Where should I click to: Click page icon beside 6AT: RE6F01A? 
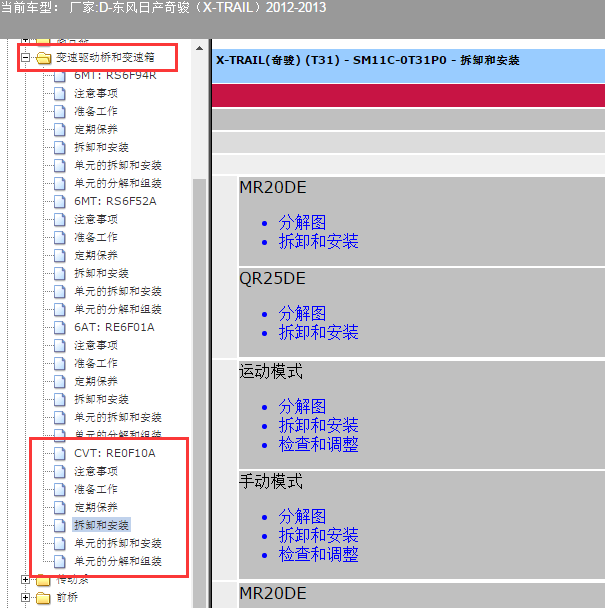pyautogui.click(x=60, y=327)
